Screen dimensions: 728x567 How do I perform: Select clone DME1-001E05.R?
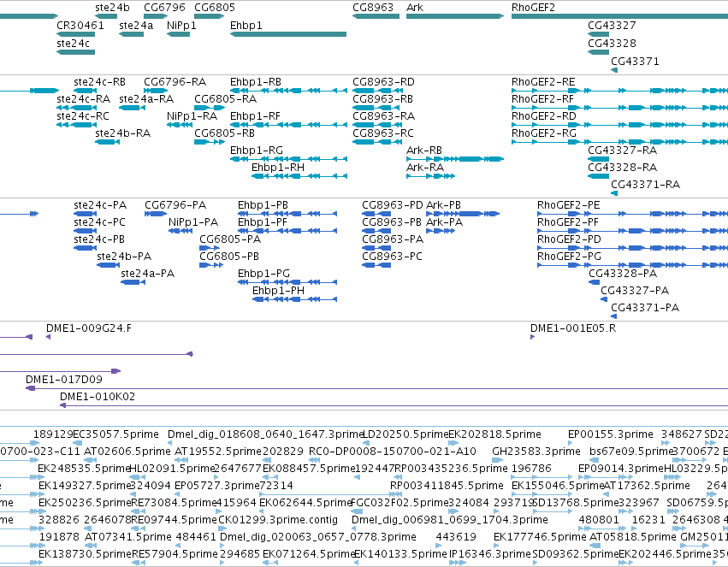click(x=573, y=328)
